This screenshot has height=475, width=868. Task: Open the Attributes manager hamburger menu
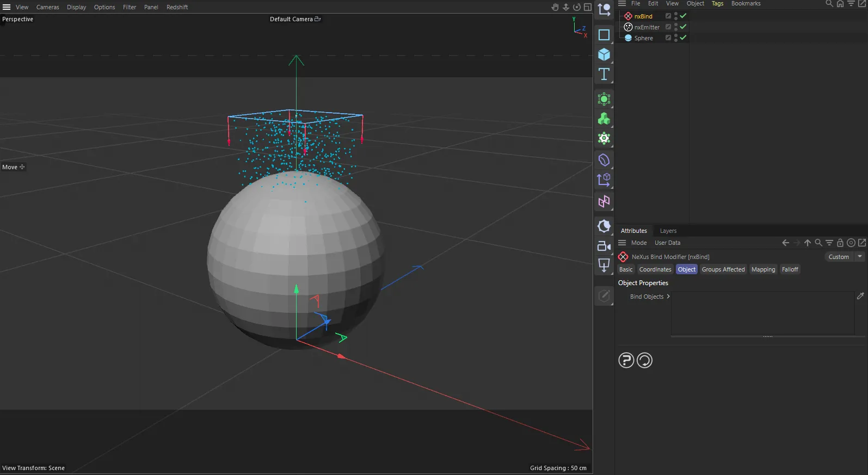pyautogui.click(x=622, y=243)
